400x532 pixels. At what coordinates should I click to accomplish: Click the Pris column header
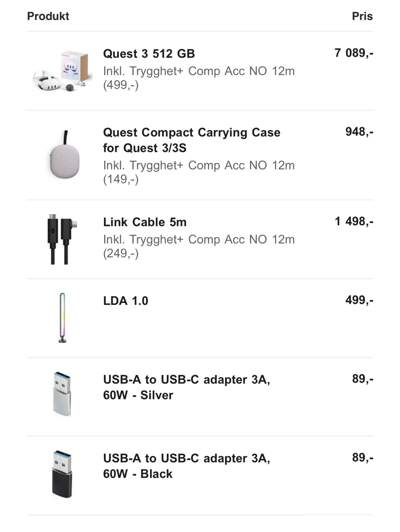362,16
